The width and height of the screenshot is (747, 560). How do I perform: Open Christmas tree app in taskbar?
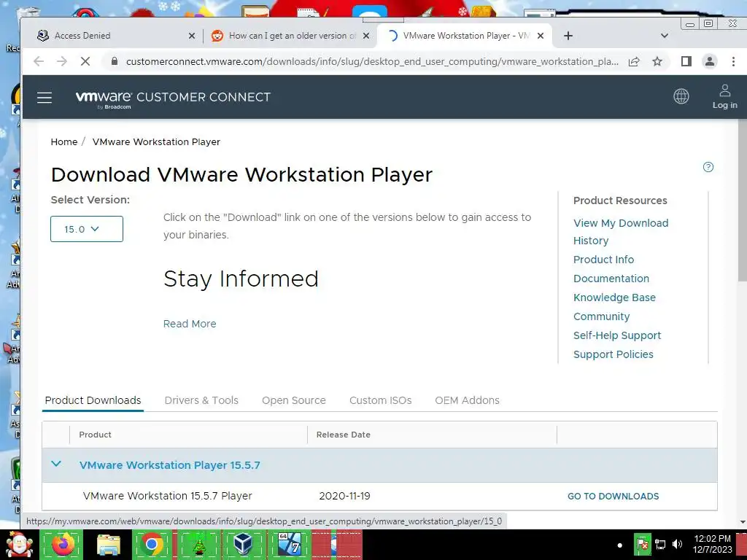(x=198, y=545)
